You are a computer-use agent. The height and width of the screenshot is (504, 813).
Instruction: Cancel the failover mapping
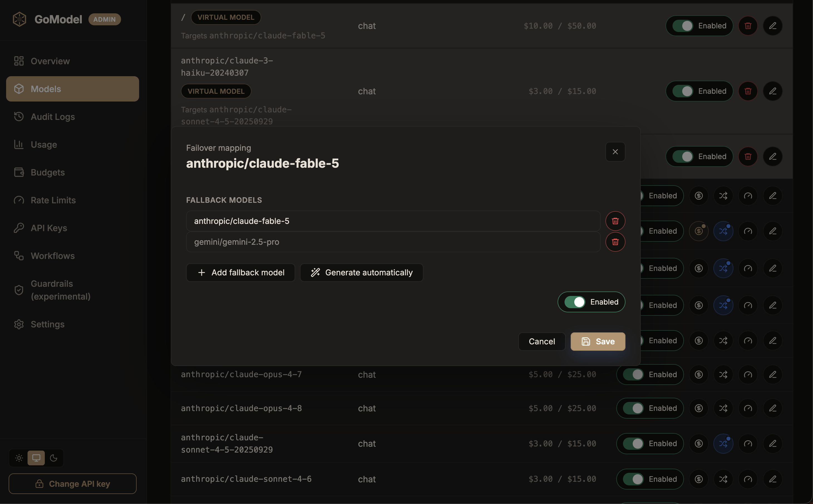(542, 341)
